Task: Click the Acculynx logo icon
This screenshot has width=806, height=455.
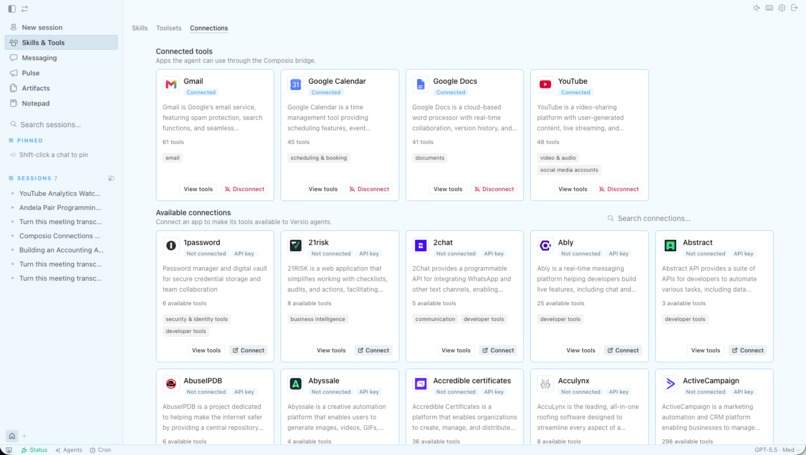Action: click(545, 384)
